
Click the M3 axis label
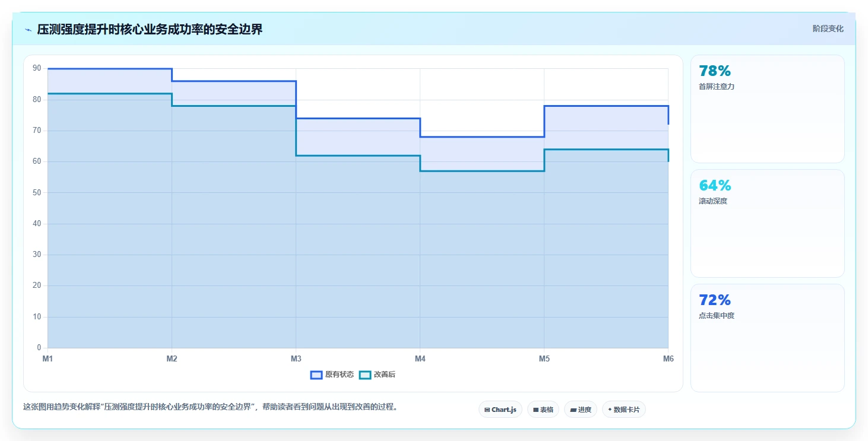point(296,358)
